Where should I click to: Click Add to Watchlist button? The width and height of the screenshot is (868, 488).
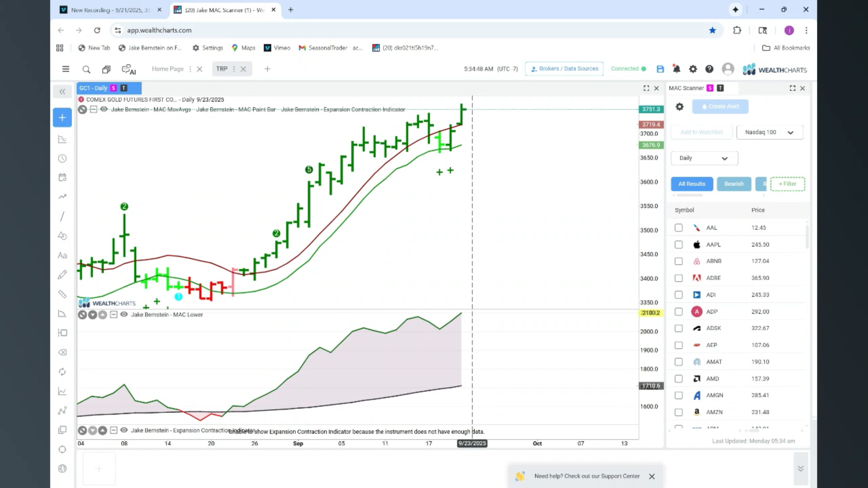(702, 132)
